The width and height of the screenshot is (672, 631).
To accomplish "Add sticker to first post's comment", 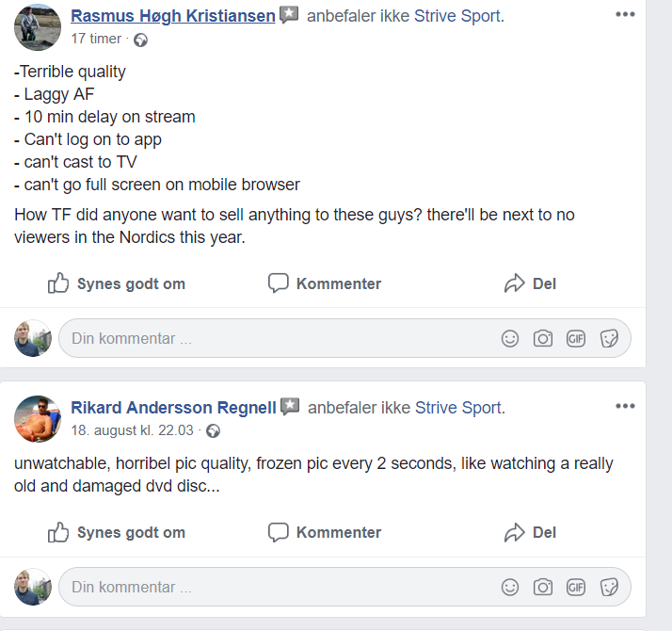I will coord(609,338).
